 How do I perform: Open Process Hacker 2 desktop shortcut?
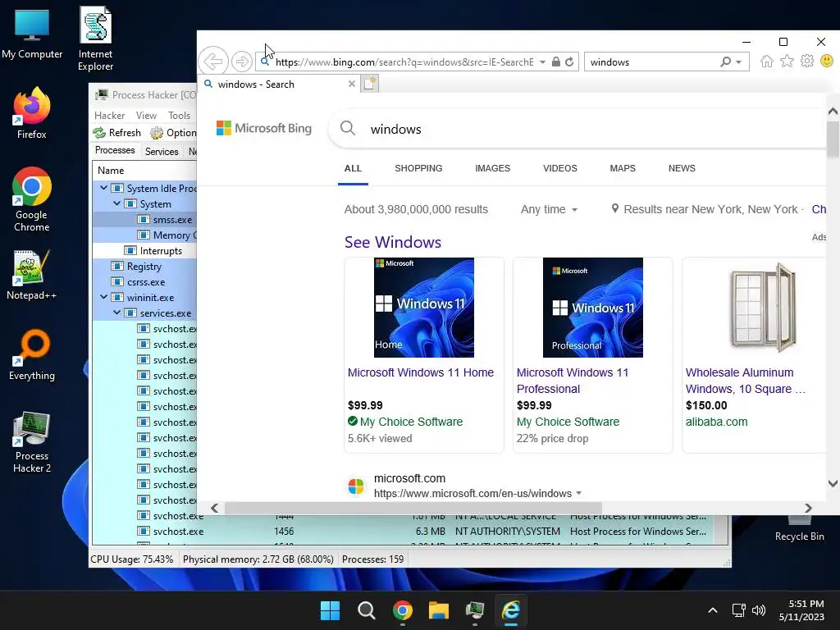click(x=32, y=442)
